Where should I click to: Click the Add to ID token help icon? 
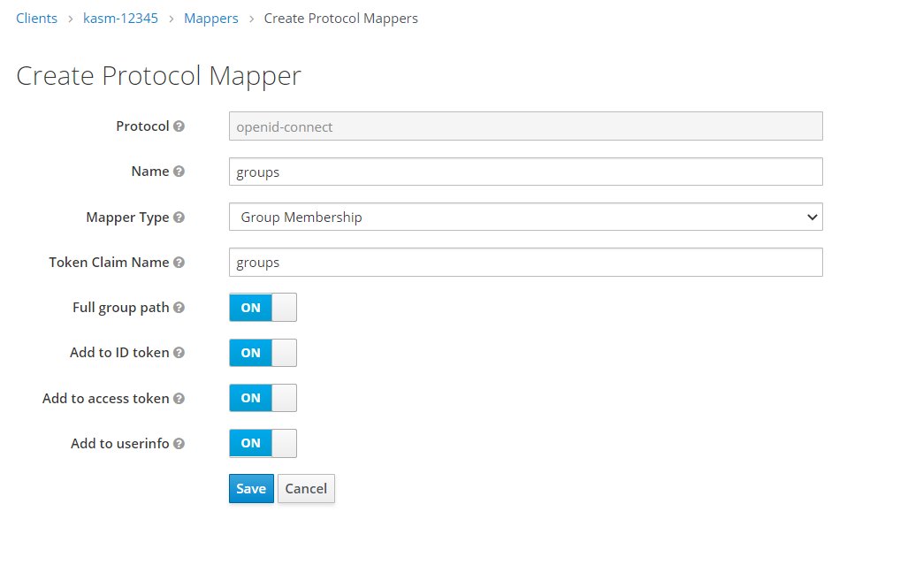[x=179, y=352]
